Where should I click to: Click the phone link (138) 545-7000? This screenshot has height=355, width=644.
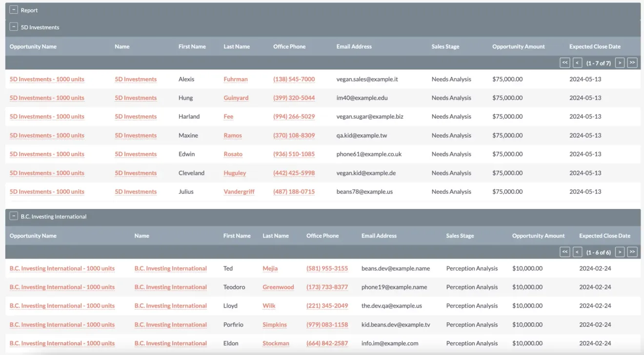point(294,79)
